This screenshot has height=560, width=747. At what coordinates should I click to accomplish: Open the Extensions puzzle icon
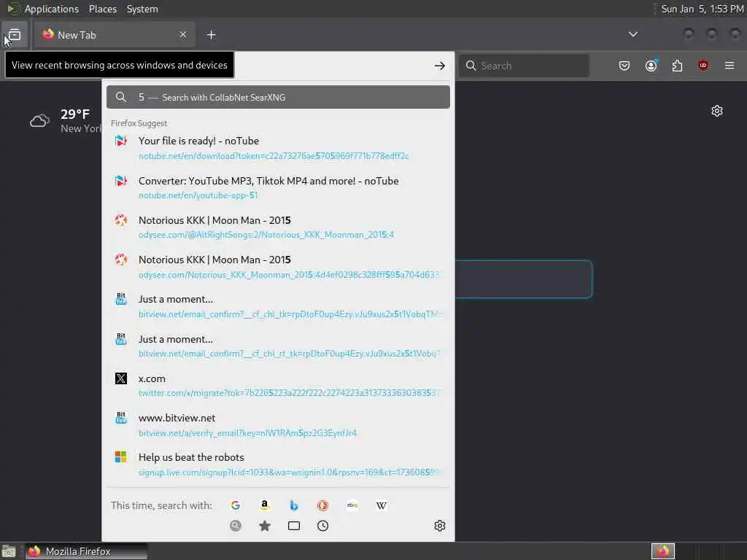[677, 66]
